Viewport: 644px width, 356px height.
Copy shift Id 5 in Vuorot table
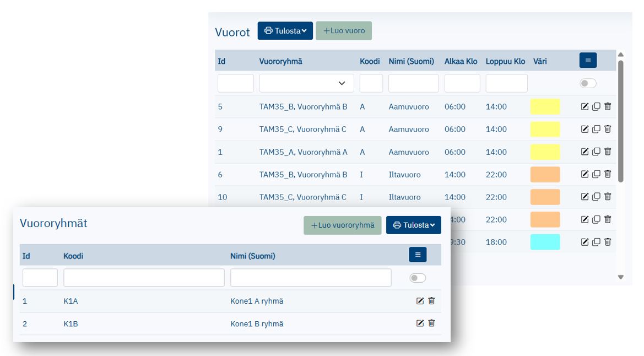pos(596,107)
